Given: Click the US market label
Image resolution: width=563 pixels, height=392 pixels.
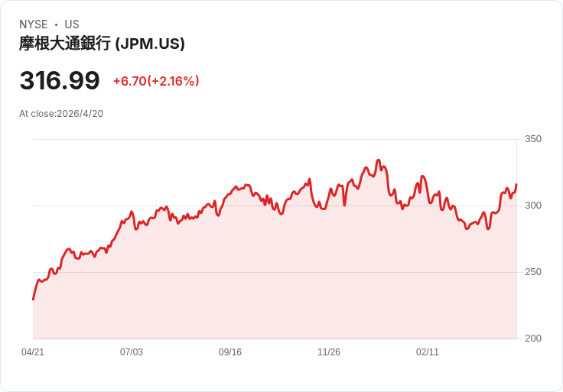Looking at the screenshot, I should 72,24.
